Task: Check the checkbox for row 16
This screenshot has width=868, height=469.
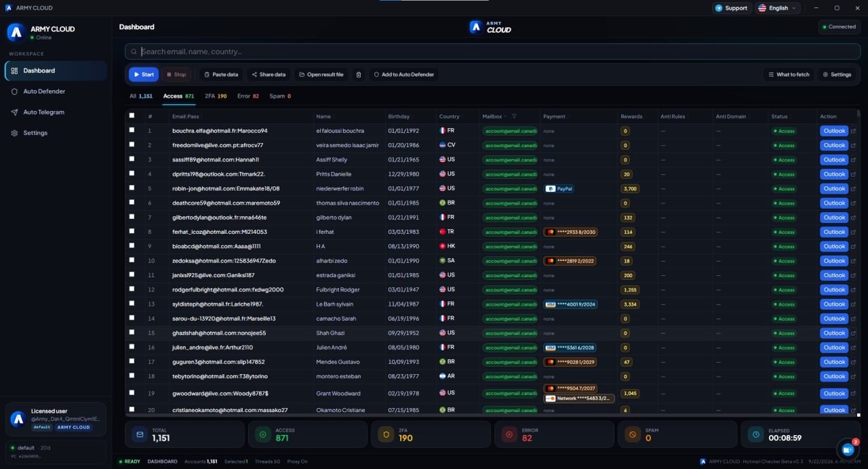Action: click(x=132, y=347)
